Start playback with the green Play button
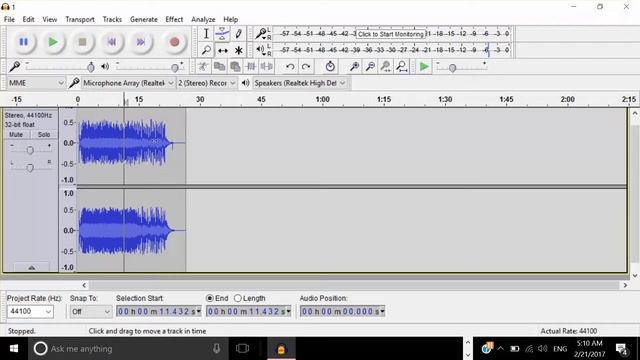Screen dimensions: 640x360 53,42
